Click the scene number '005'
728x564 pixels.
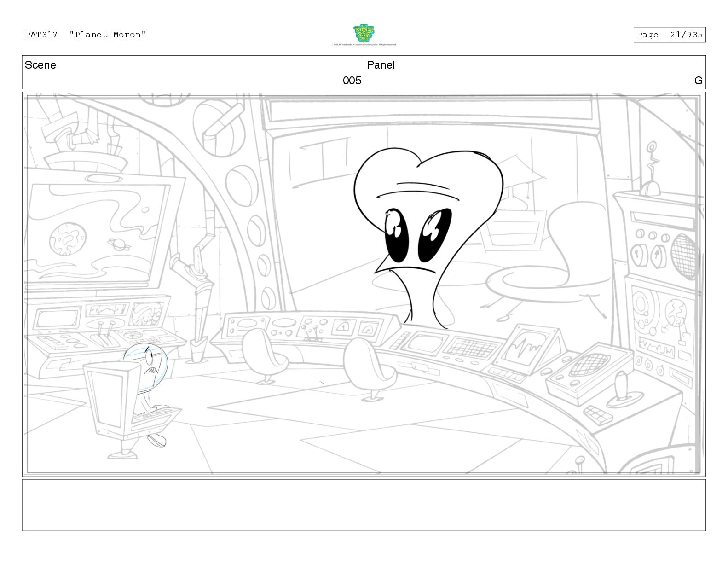point(352,81)
